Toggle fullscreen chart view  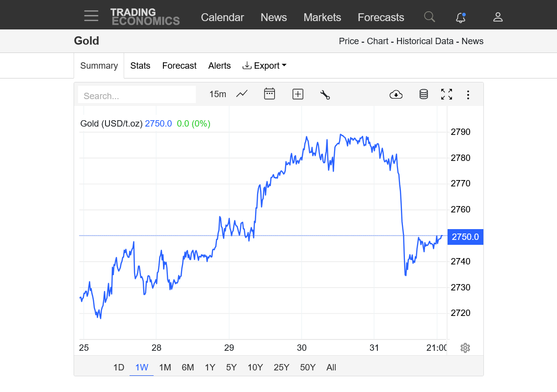tap(447, 94)
